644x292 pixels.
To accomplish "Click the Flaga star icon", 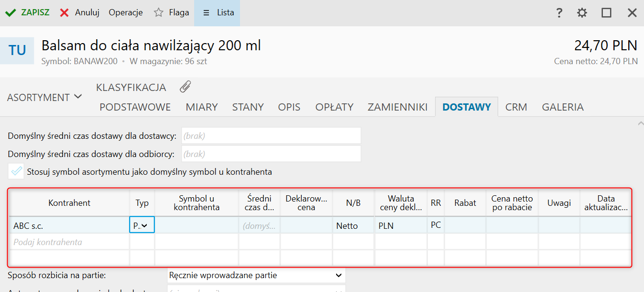I will 159,13.
